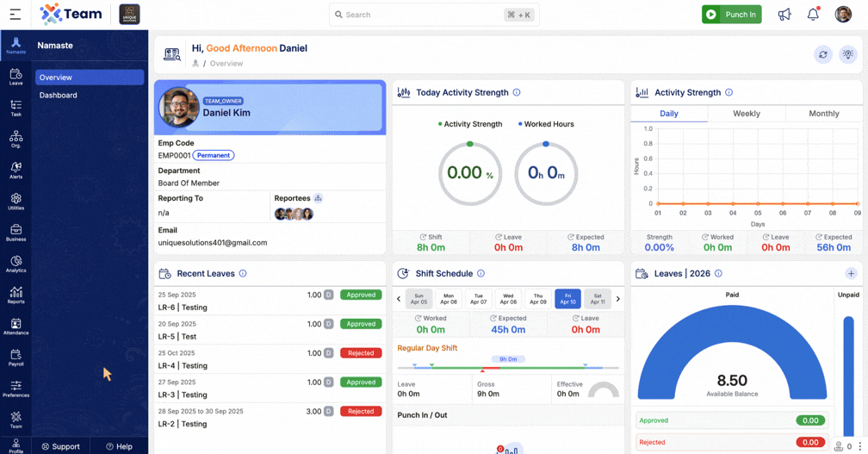Go to previous week in Shift Schedule

[x=399, y=299]
